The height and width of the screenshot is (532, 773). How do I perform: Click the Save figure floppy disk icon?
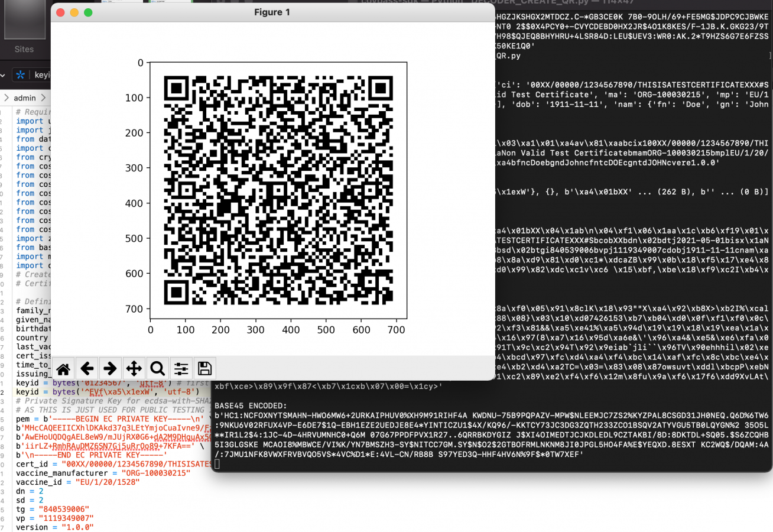204,368
